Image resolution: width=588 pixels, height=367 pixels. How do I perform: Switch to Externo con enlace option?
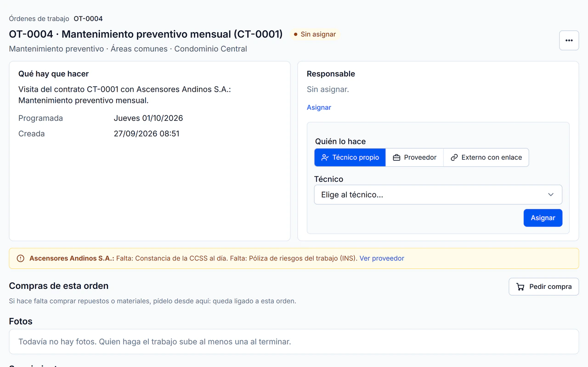[486, 158]
